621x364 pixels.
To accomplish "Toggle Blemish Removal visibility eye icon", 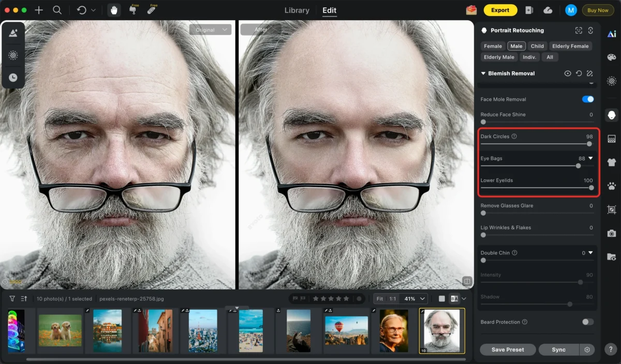I will 568,73.
